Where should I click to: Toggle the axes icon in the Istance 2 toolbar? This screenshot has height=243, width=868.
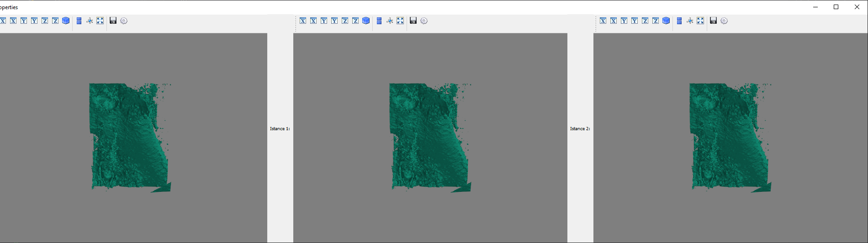(x=690, y=21)
